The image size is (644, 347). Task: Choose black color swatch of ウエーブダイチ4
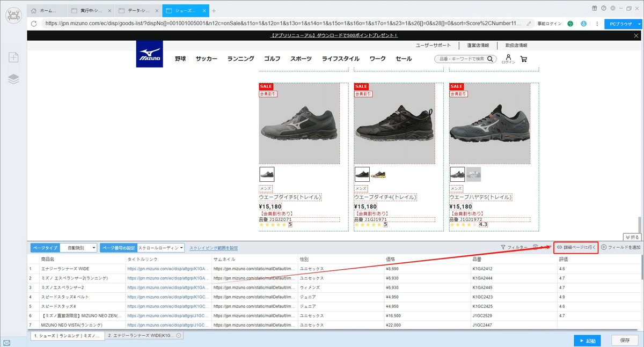tap(362, 174)
